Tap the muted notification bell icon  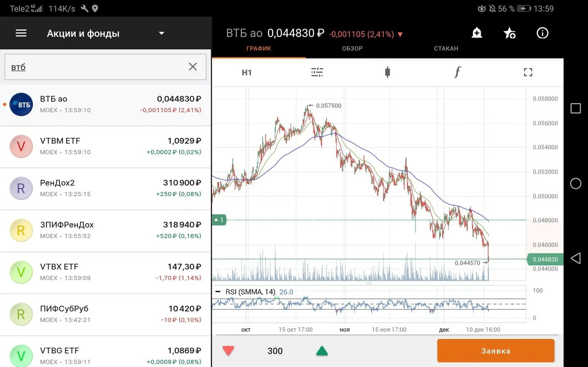(492, 9)
